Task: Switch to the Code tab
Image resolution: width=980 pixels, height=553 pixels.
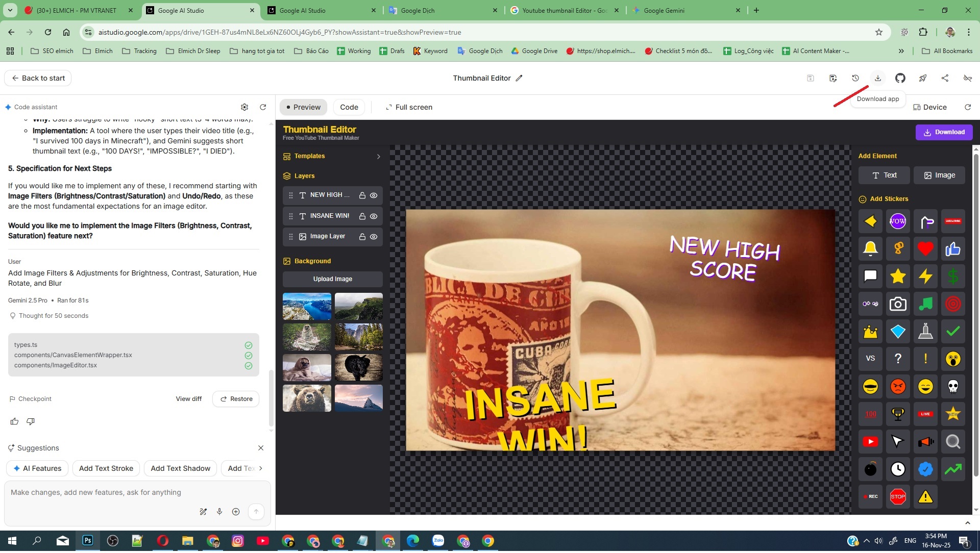Action: (349, 107)
